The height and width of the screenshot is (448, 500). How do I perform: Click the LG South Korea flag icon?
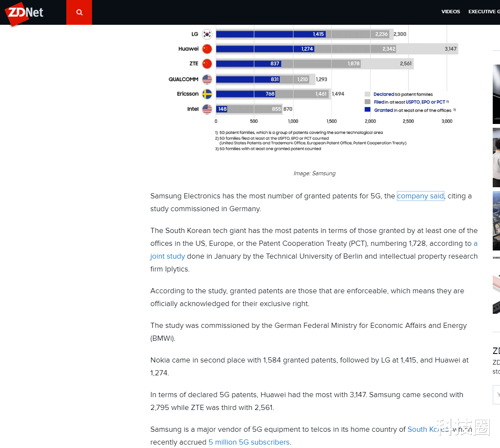pyautogui.click(x=207, y=34)
